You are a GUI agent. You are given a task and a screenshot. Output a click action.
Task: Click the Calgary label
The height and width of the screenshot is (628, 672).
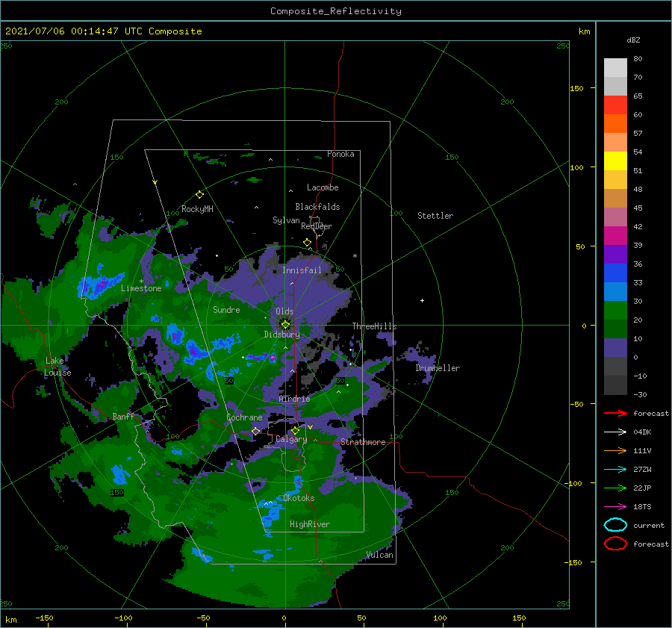coord(291,439)
